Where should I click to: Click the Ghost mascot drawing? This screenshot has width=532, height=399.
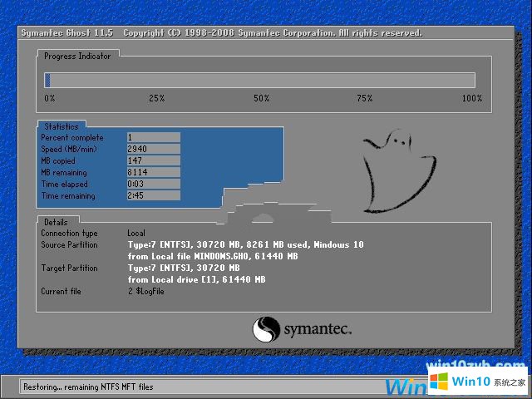[x=400, y=171]
